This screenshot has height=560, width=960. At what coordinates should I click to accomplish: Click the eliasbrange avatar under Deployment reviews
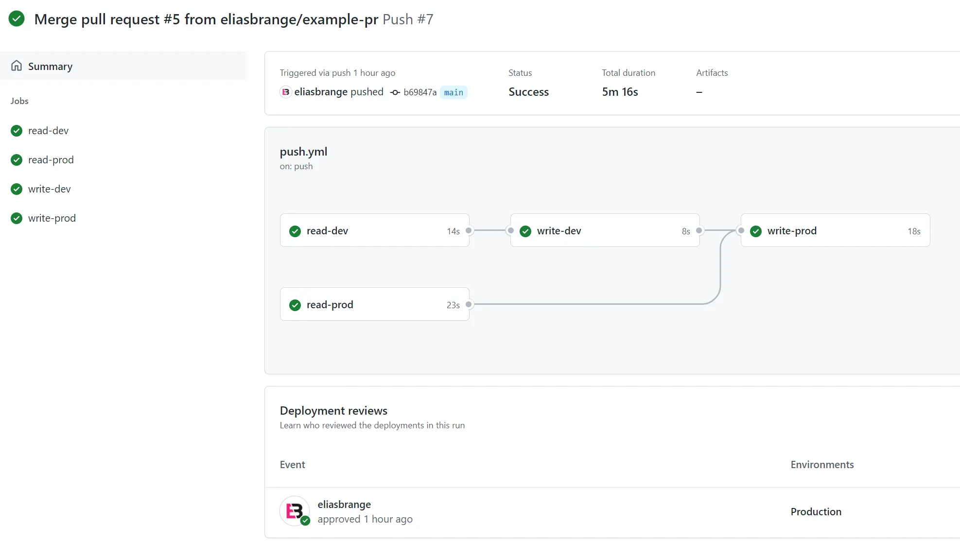(x=295, y=511)
